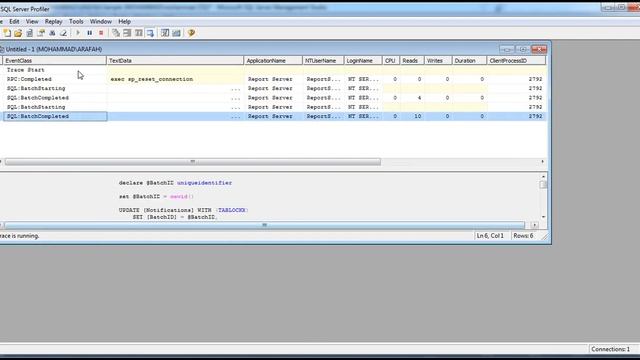The height and width of the screenshot is (360, 640).
Task: Click the detail pane horizontal scrollbar thumb
Action: tap(264, 225)
